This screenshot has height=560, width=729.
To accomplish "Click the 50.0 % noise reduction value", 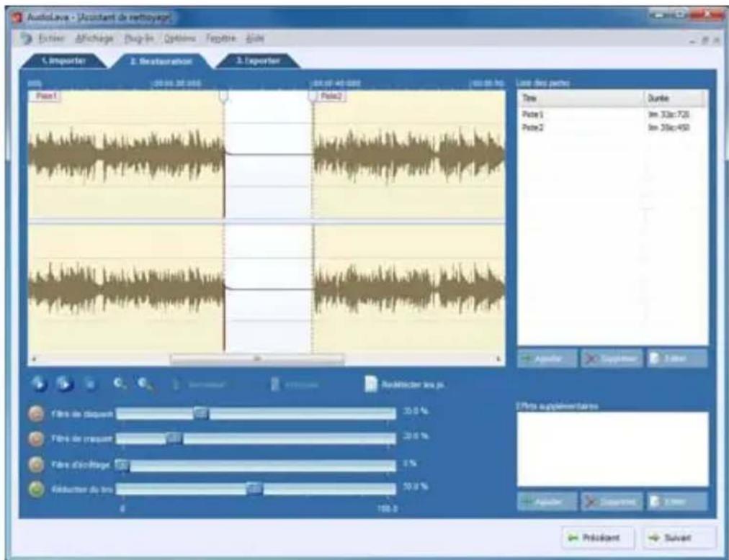I will click(x=416, y=487).
